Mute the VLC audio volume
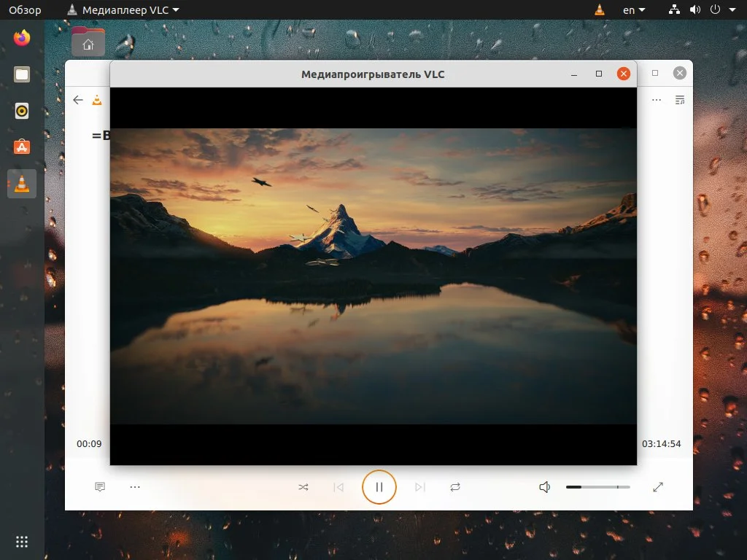 point(544,486)
